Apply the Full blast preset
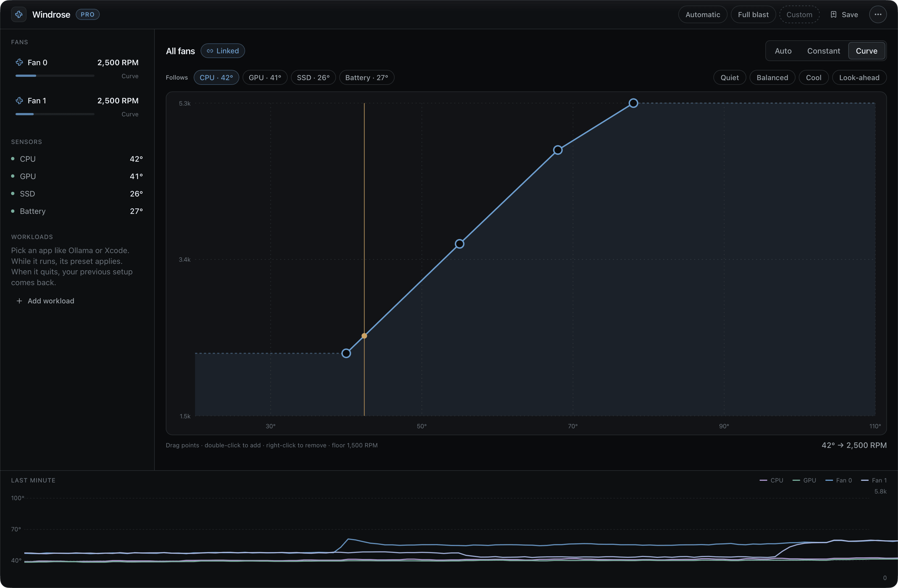Image resolution: width=898 pixels, height=588 pixels. [x=753, y=14]
